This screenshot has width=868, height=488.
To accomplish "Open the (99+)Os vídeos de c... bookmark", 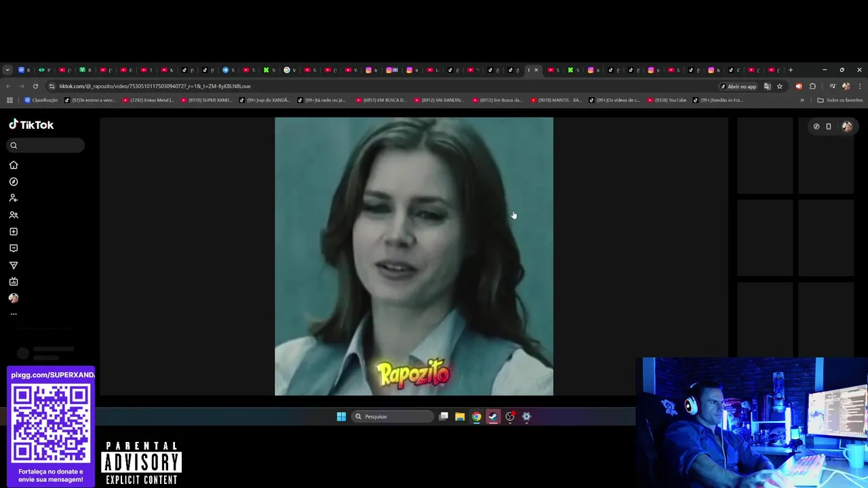I will (614, 100).
